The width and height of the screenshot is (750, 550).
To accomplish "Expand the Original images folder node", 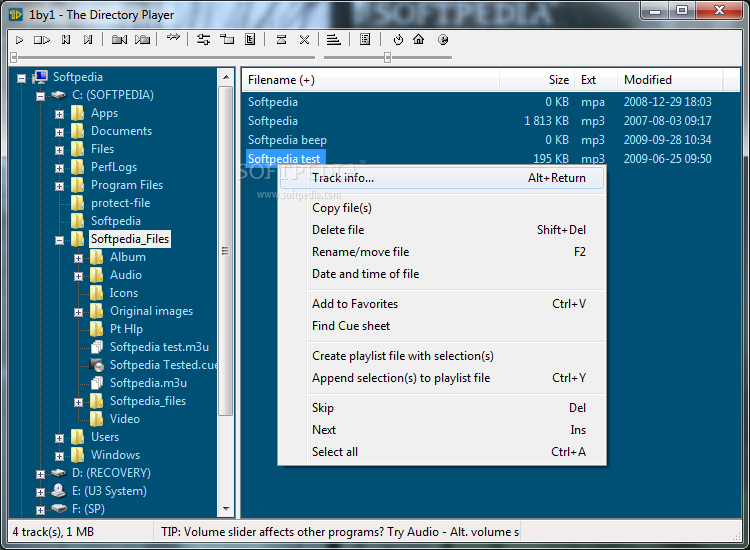I will (78, 313).
